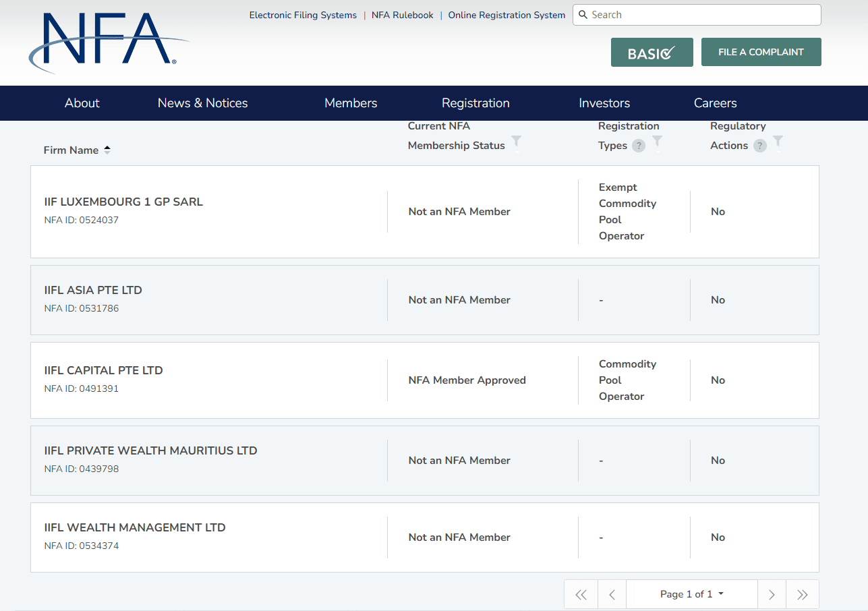Focus the Search input field
868x611 pixels.
(x=697, y=15)
